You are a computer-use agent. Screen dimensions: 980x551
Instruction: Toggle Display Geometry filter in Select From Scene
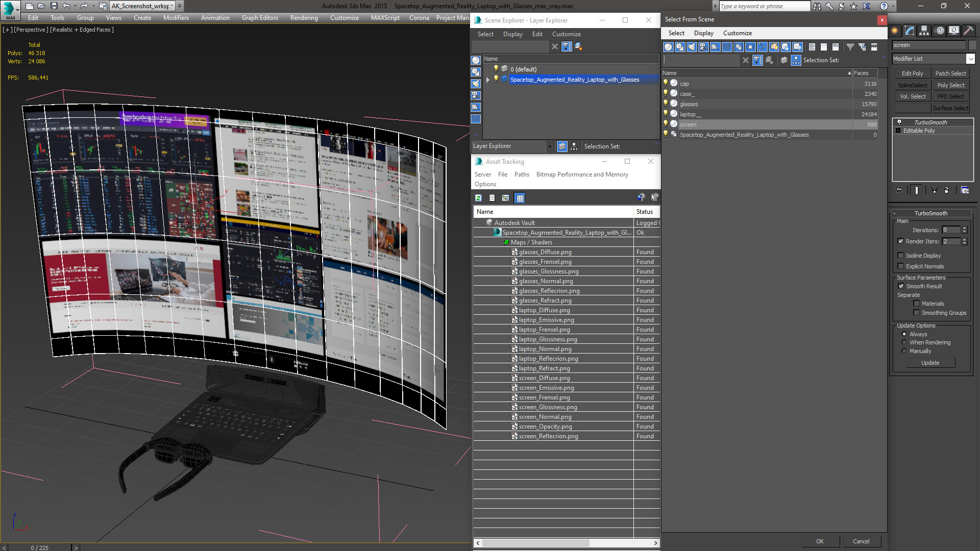pyautogui.click(x=668, y=47)
